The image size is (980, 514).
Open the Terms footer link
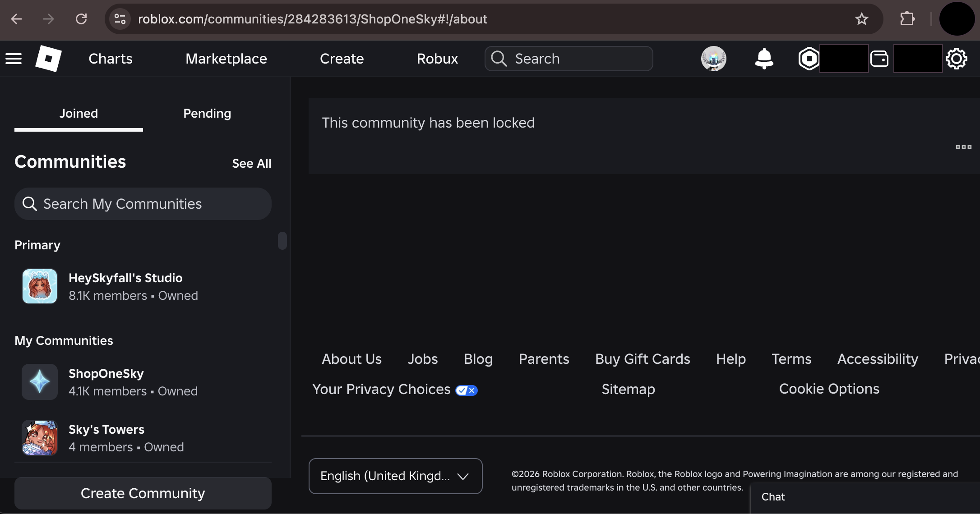[791, 359]
